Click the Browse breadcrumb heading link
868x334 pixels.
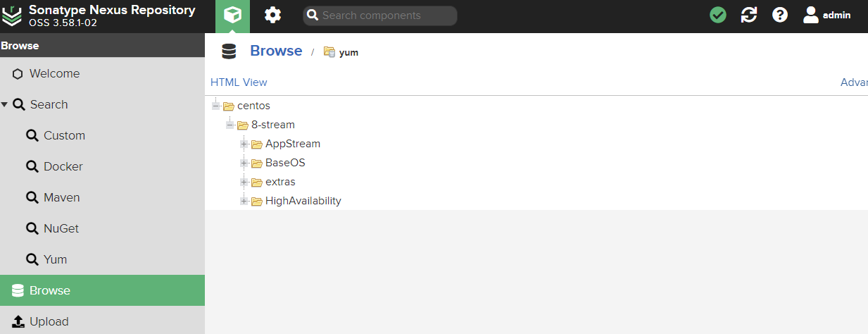tap(276, 51)
